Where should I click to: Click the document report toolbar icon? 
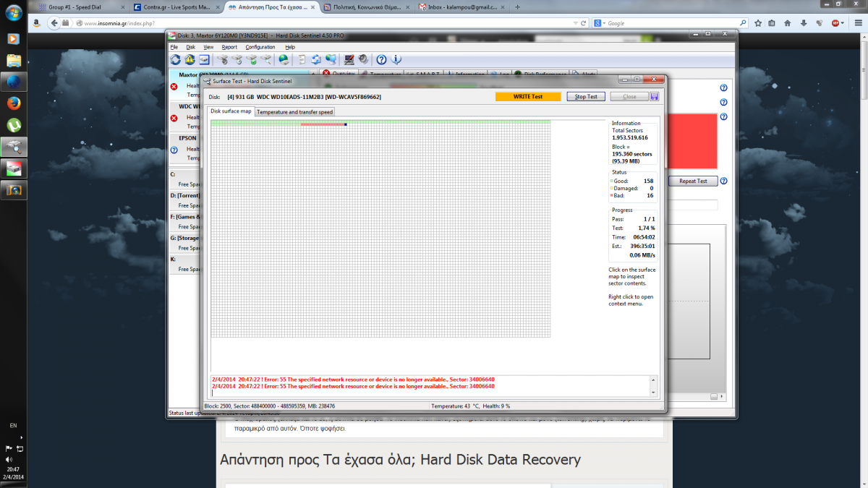(302, 59)
